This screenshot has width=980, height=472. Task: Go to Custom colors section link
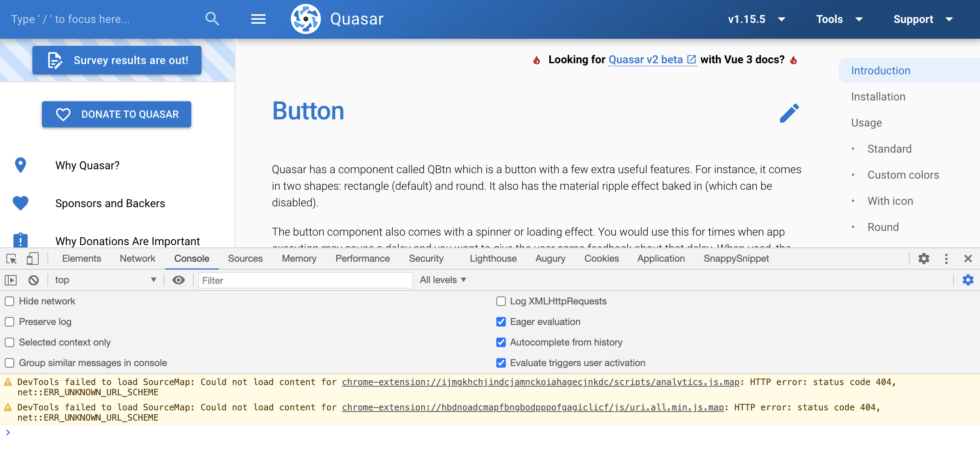(x=903, y=175)
